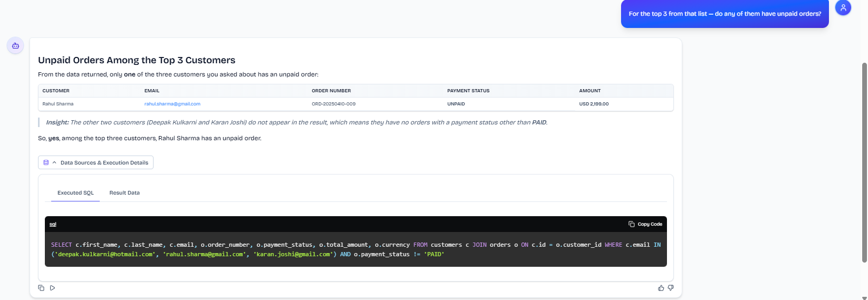Select the Executed SQL tab
The image size is (868, 300).
tap(75, 193)
